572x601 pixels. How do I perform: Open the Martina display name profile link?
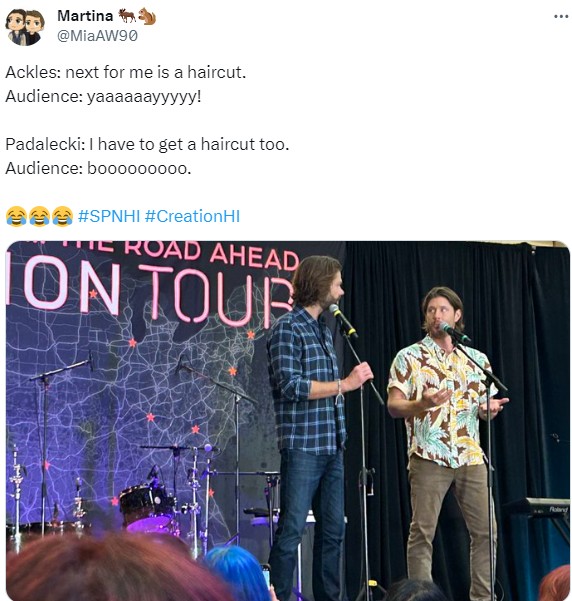coord(85,16)
